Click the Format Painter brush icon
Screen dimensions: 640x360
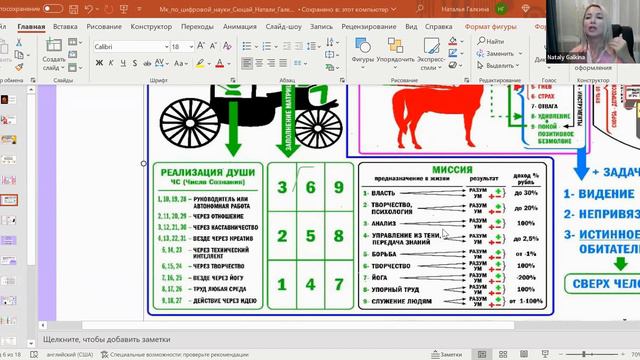click(19, 67)
